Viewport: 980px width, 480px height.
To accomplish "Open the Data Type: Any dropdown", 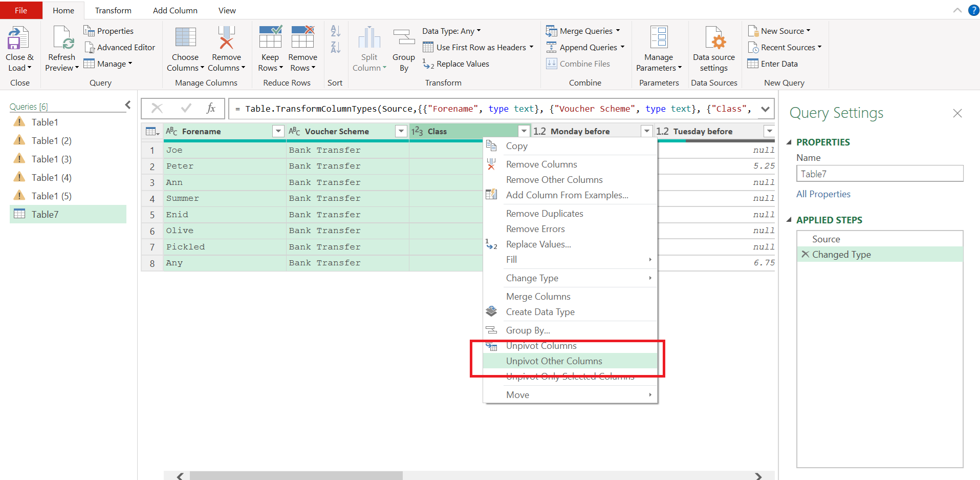I will (x=451, y=31).
